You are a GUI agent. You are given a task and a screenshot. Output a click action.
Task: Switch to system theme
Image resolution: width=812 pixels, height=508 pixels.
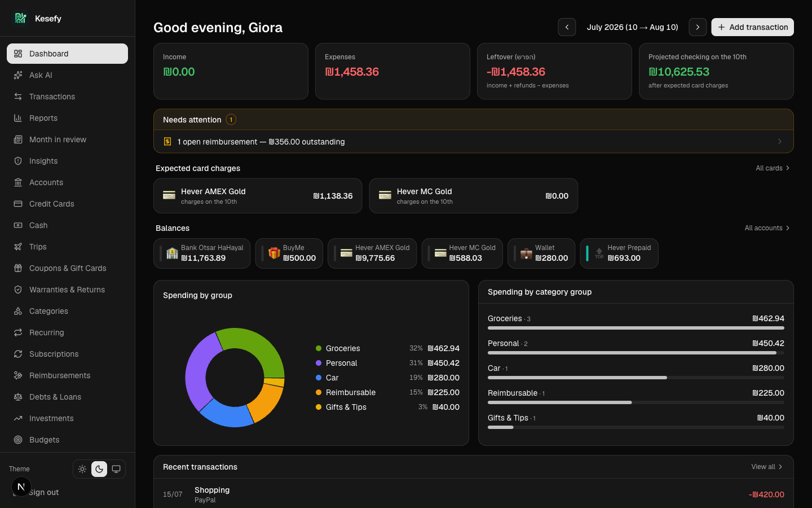[116, 469]
